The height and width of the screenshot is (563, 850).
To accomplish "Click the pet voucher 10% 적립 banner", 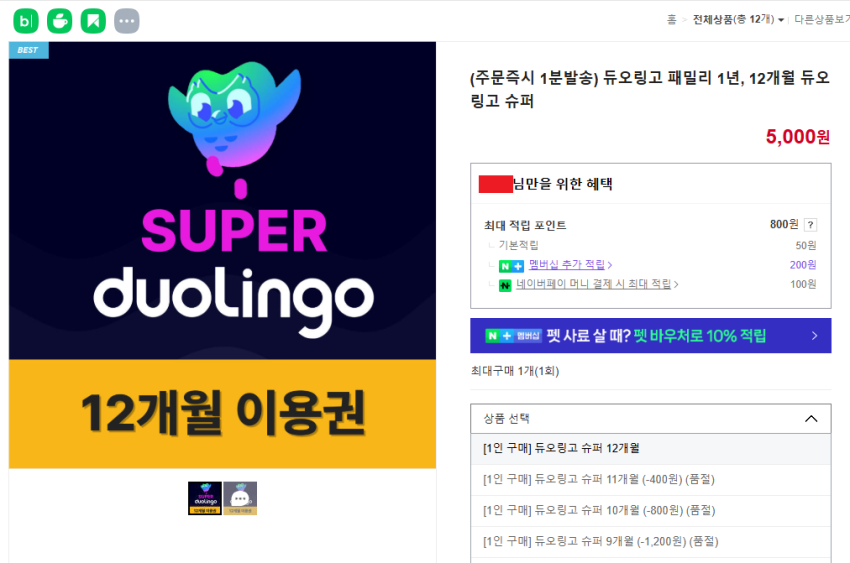I will point(651,335).
